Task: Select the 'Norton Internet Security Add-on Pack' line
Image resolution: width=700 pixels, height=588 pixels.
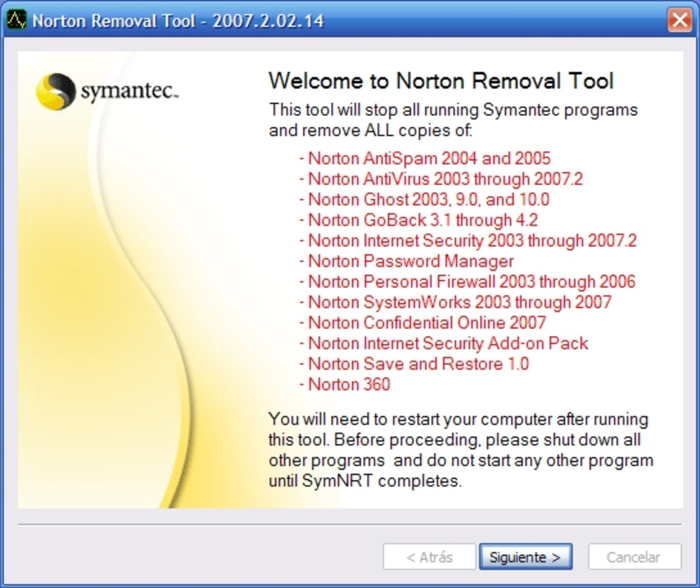Action: (x=444, y=343)
